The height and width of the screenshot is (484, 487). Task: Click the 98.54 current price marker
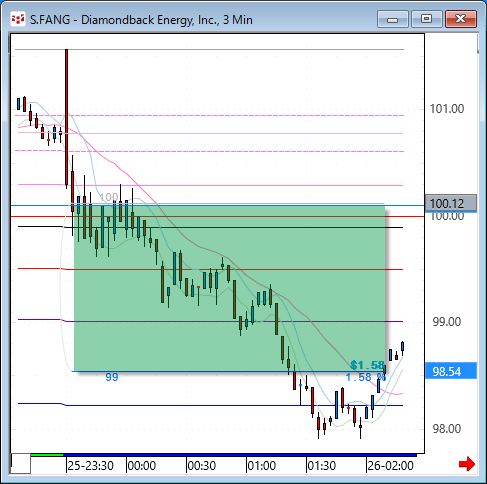[451, 371]
